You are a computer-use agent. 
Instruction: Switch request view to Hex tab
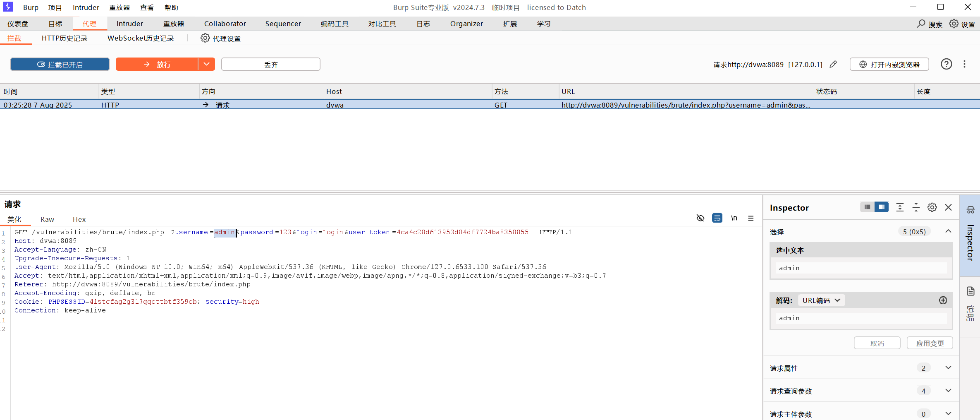tap(79, 219)
